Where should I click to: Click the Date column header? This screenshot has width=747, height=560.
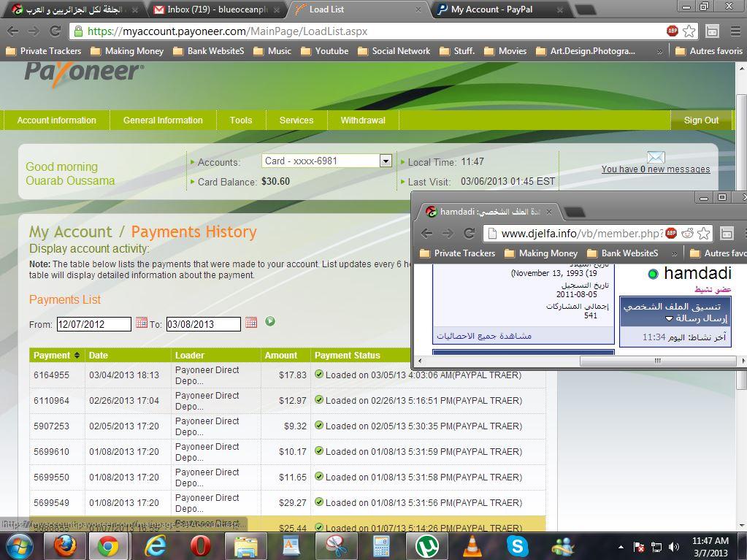[99, 356]
